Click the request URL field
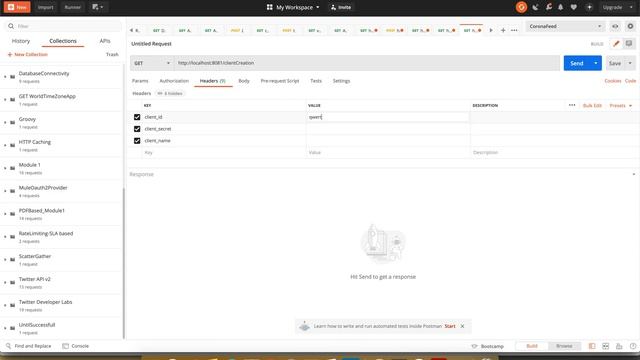Image resolution: width=640 pixels, height=360 pixels. pos(367,63)
